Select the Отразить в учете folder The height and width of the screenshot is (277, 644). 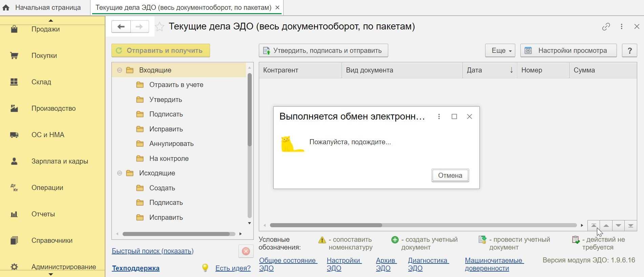(176, 85)
